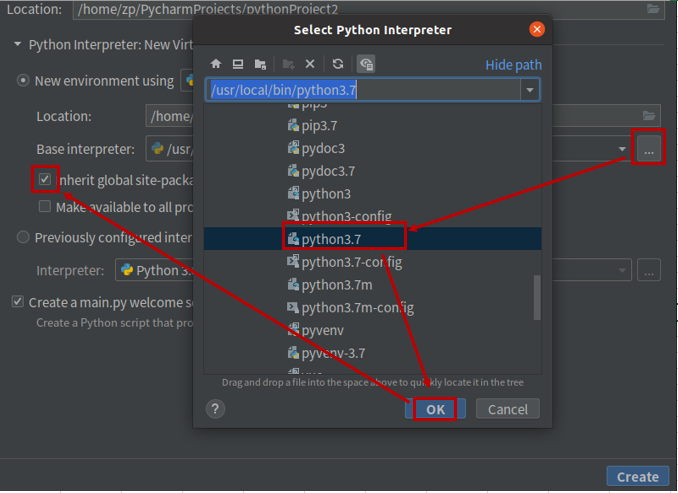Click the project Location text field at top
Screen dimensions: 678x493
359,9
